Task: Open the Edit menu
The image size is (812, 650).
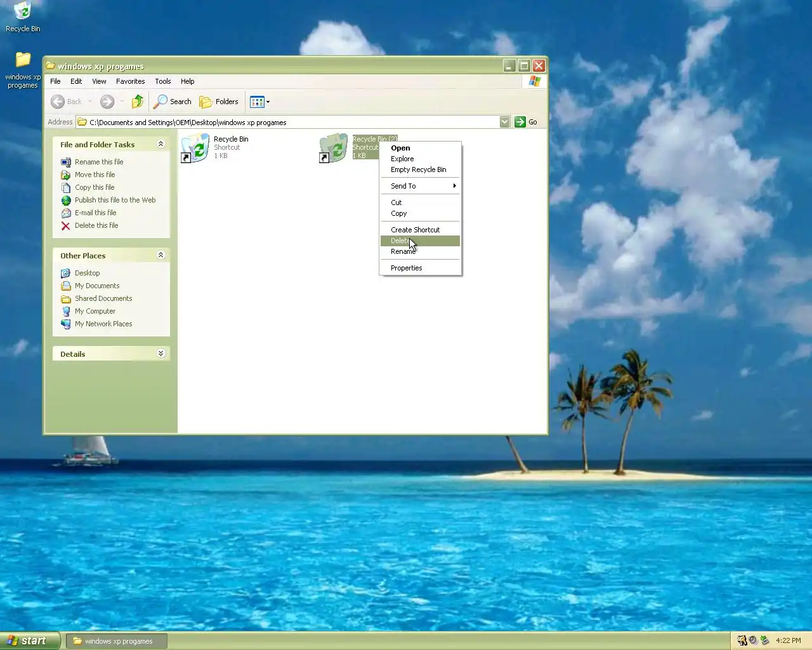Action: tap(76, 81)
